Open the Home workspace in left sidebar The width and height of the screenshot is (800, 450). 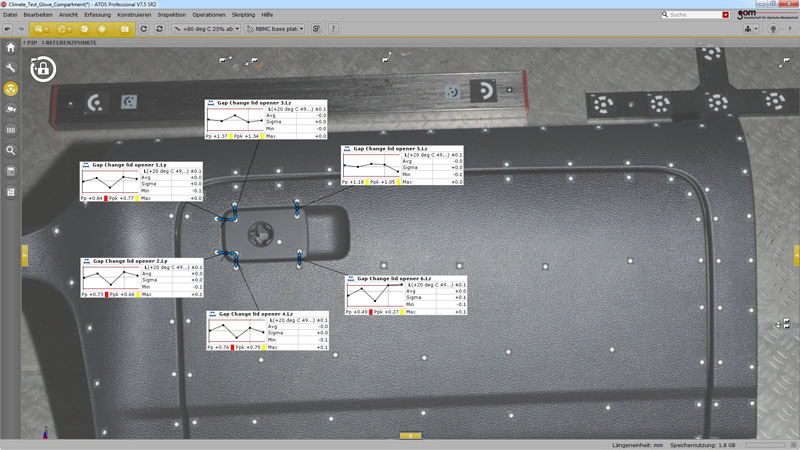tap(11, 48)
